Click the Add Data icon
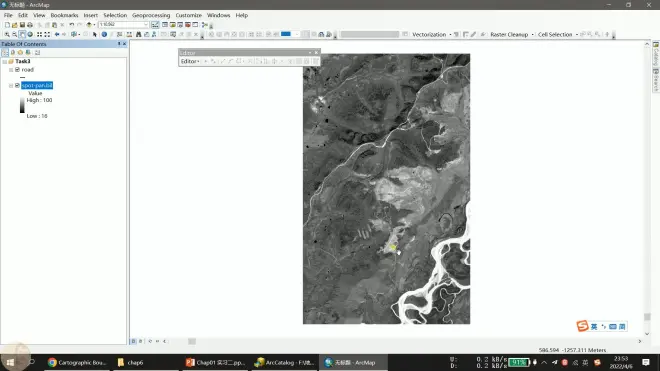The width and height of the screenshot is (660, 371). (x=89, y=25)
